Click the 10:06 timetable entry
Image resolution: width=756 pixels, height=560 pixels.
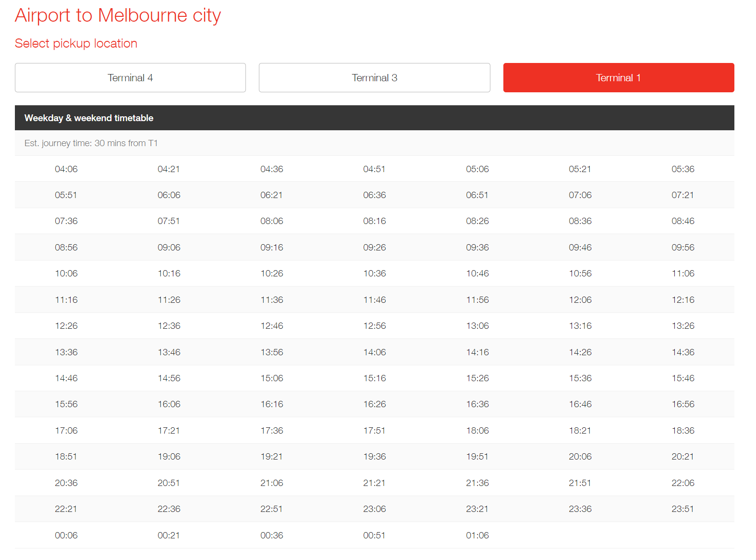point(66,274)
